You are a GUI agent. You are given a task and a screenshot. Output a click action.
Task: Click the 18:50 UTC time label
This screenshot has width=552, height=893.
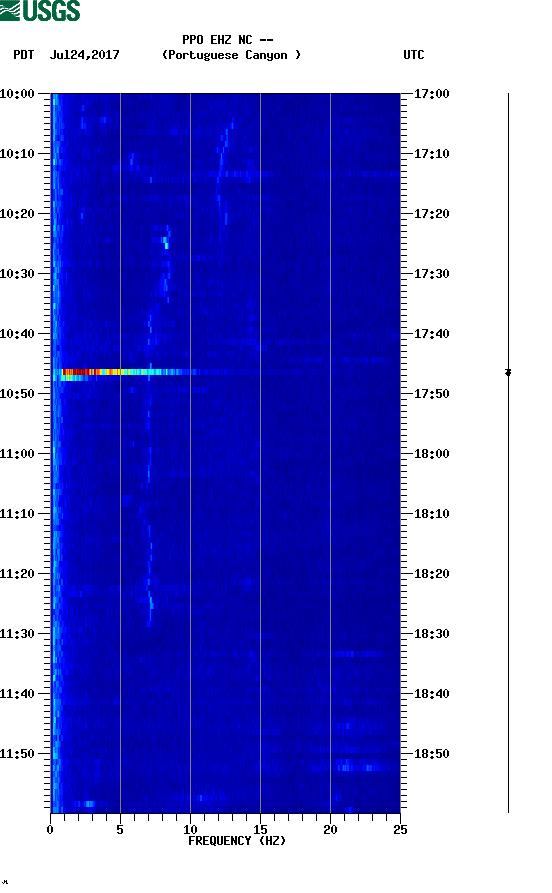click(431, 753)
